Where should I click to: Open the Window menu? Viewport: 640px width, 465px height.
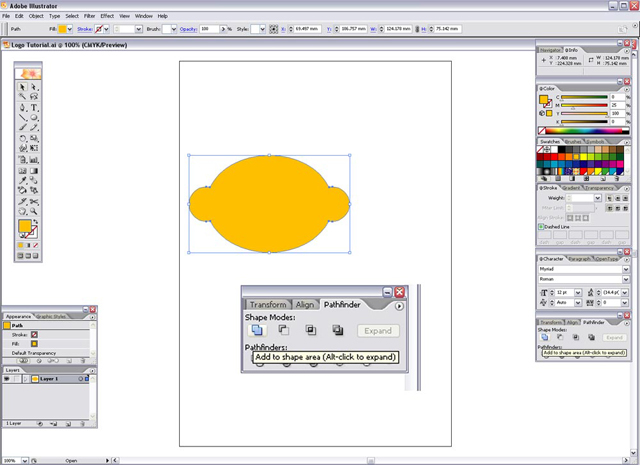pos(144,16)
